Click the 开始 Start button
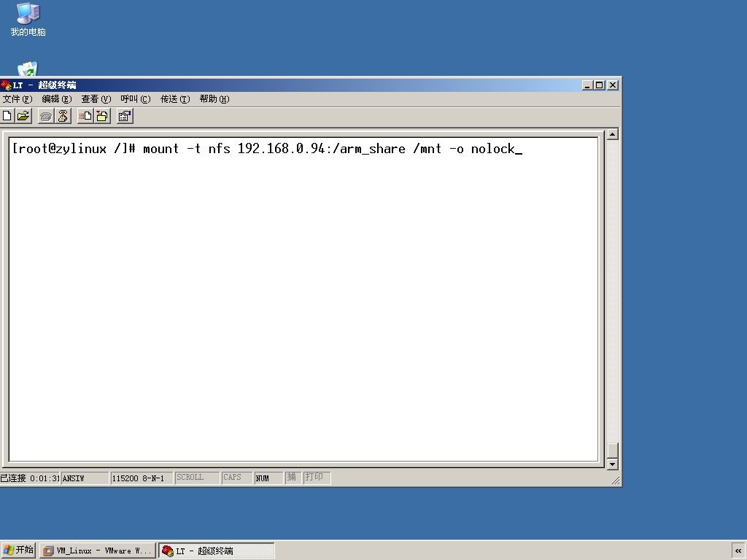This screenshot has height=560, width=747. coord(18,551)
